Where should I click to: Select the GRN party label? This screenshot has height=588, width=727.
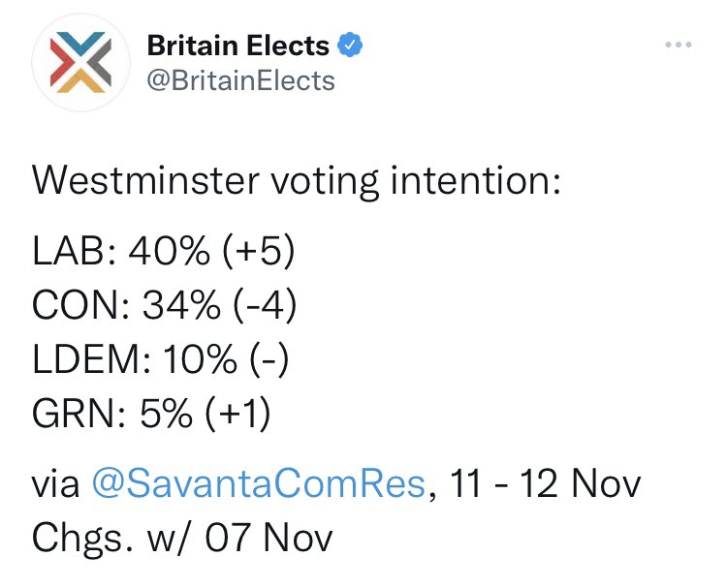(x=75, y=413)
